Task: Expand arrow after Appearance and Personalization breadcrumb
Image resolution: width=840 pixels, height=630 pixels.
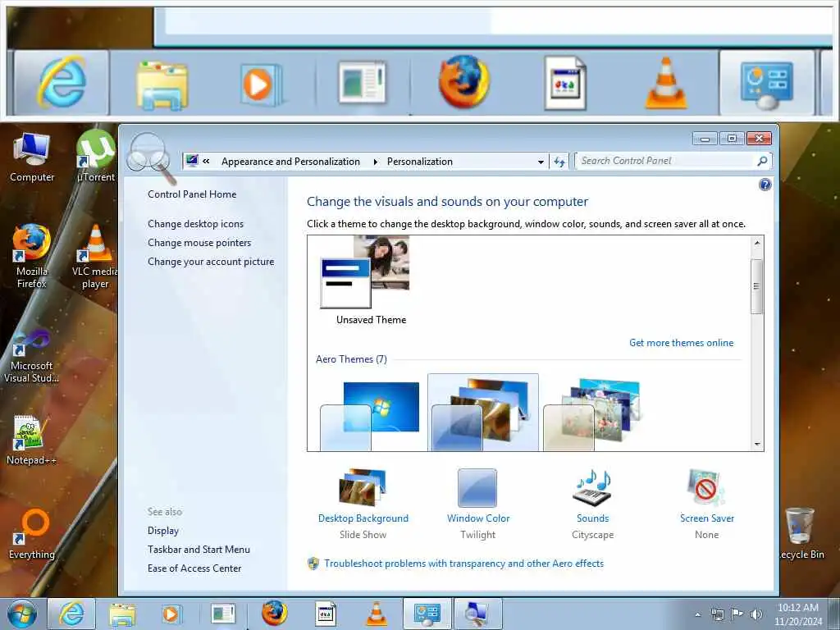Action: pos(375,162)
